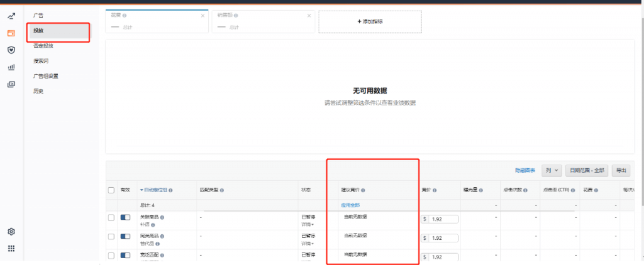644x265 pixels.
Task: Click info icon beside 补语
Action: (153, 225)
